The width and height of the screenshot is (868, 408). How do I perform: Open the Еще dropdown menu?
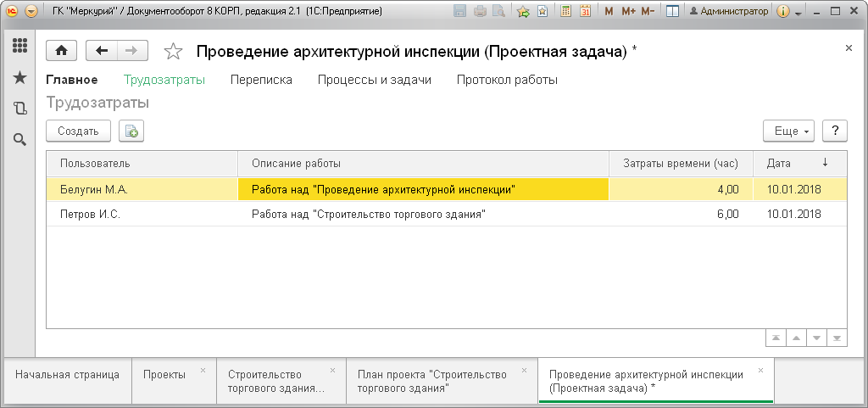pyautogui.click(x=789, y=131)
